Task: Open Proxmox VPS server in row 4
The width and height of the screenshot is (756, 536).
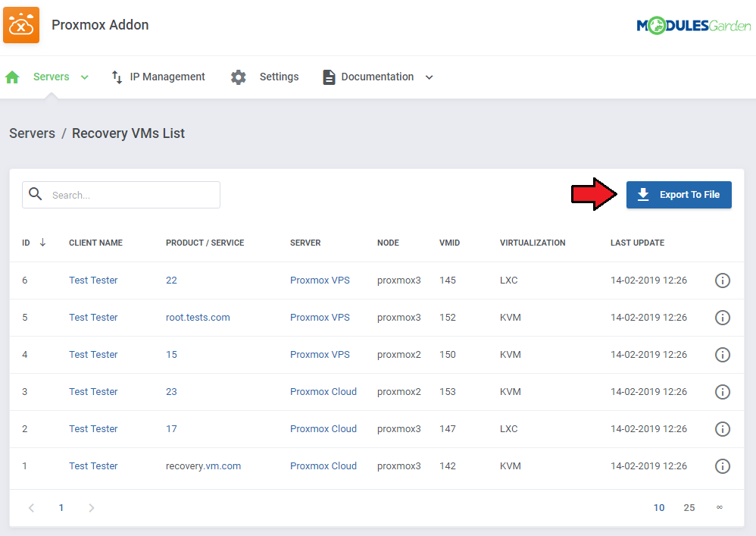Action: (320, 355)
